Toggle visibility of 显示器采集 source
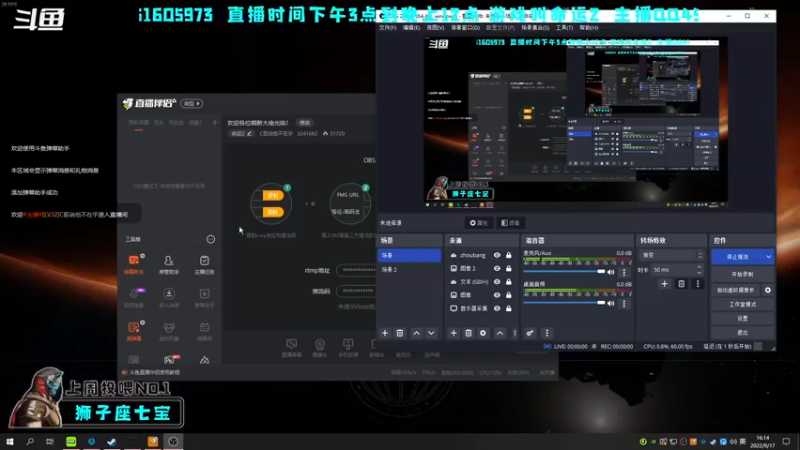The image size is (800, 450). click(497, 308)
